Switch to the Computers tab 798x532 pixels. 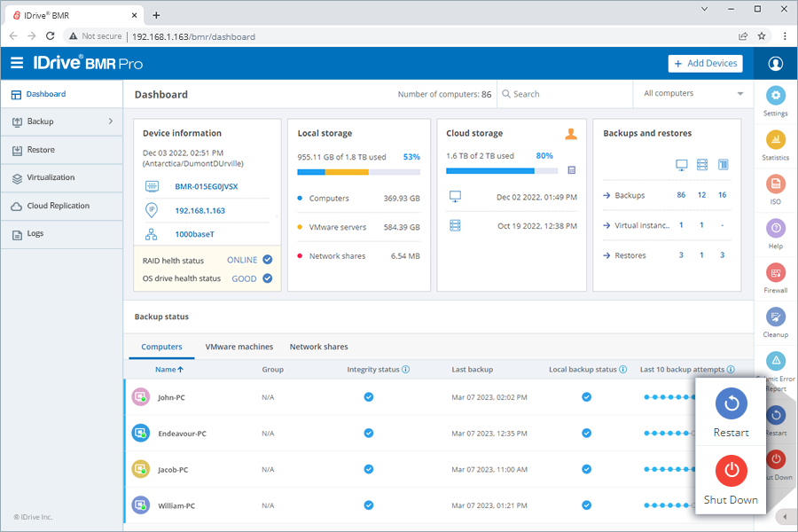(161, 347)
